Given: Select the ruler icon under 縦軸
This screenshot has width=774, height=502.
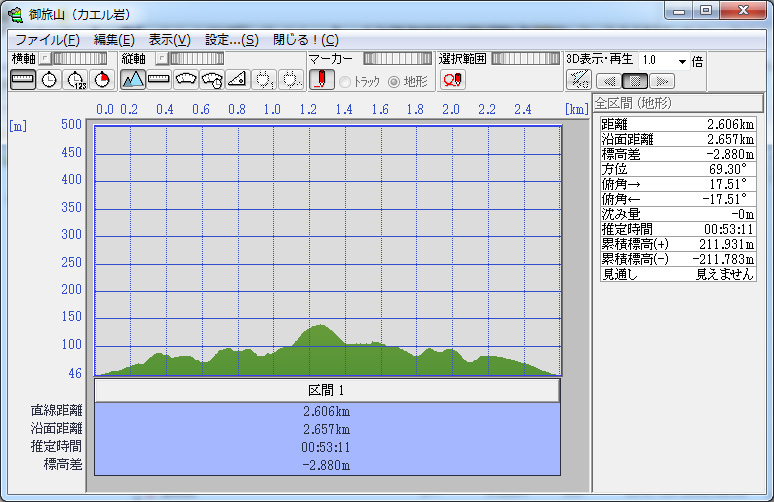Looking at the screenshot, I should (x=159, y=79).
